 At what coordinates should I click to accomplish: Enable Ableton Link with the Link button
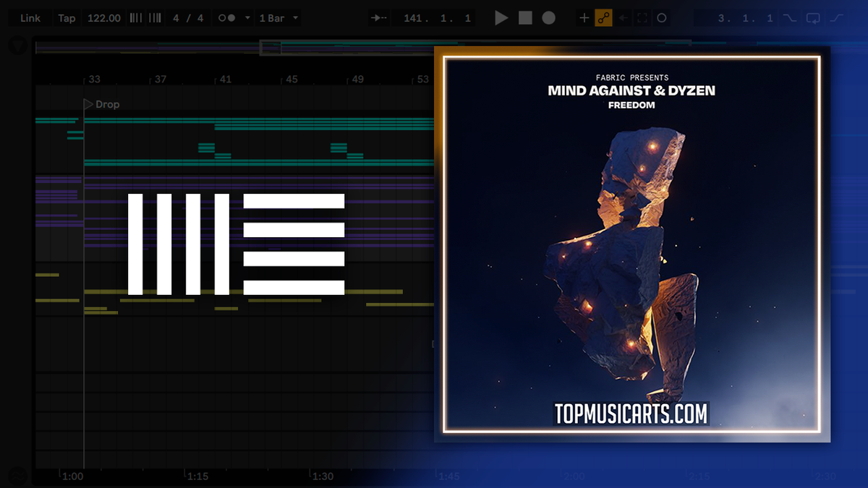point(30,18)
